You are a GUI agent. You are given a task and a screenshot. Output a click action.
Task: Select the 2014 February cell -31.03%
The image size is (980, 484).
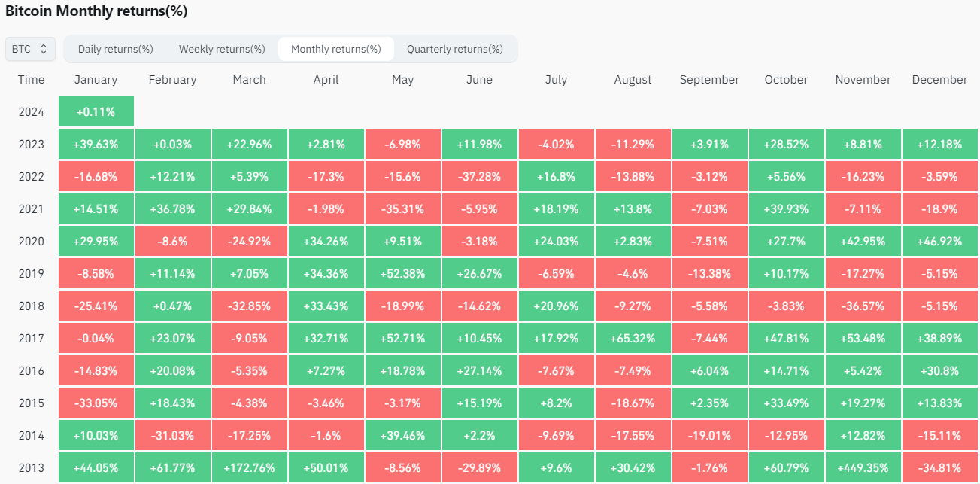(x=172, y=435)
